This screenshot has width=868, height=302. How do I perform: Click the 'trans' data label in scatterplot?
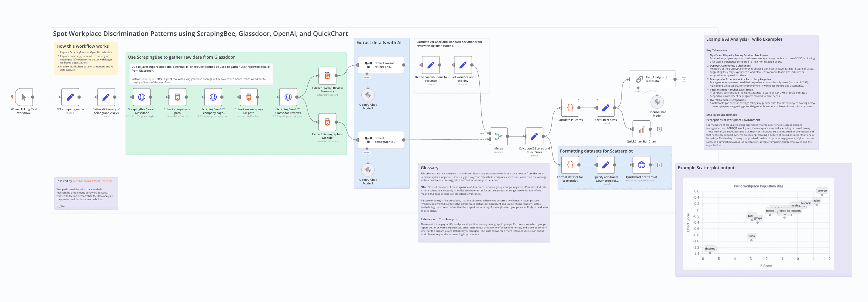751,236
